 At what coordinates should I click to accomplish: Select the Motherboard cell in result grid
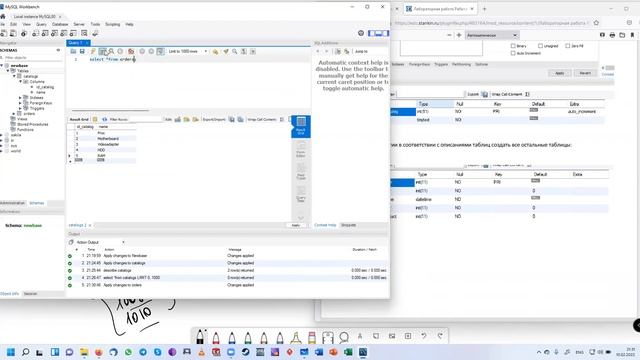pyautogui.click(x=108, y=139)
